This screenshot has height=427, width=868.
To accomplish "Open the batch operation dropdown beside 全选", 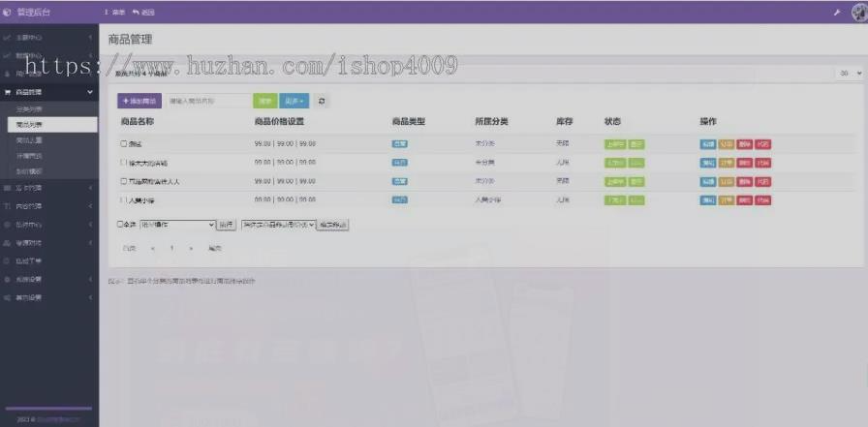I will [177, 225].
